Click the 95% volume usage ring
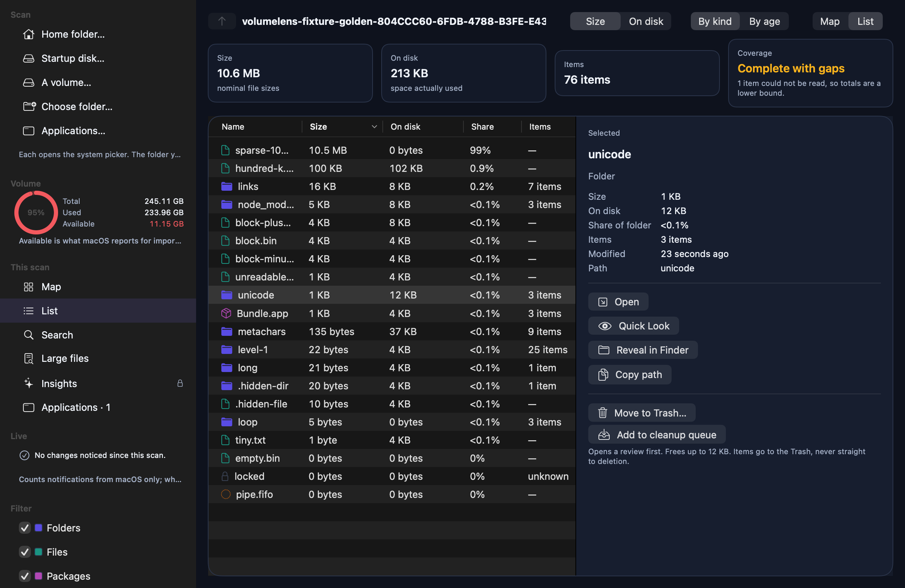The width and height of the screenshot is (905, 588). point(36,213)
